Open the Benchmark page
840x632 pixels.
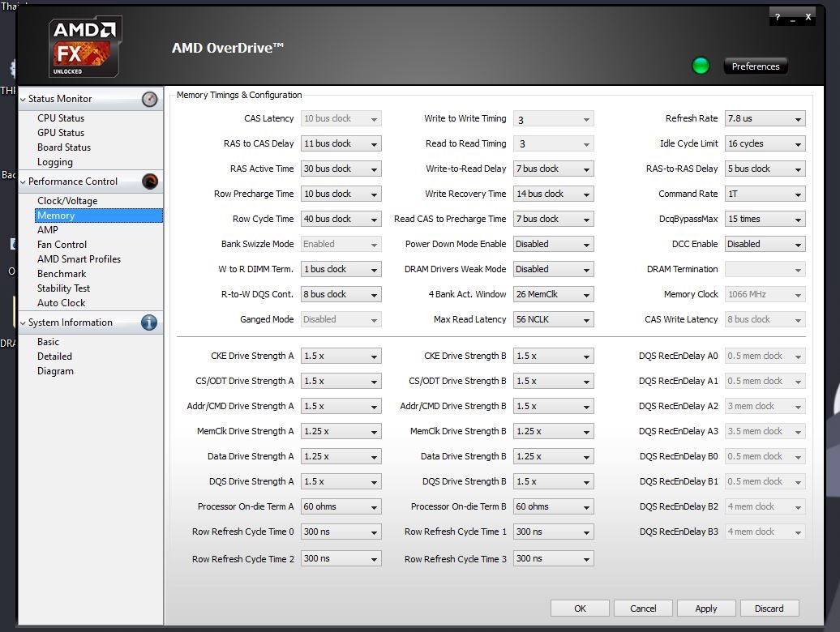click(62, 273)
